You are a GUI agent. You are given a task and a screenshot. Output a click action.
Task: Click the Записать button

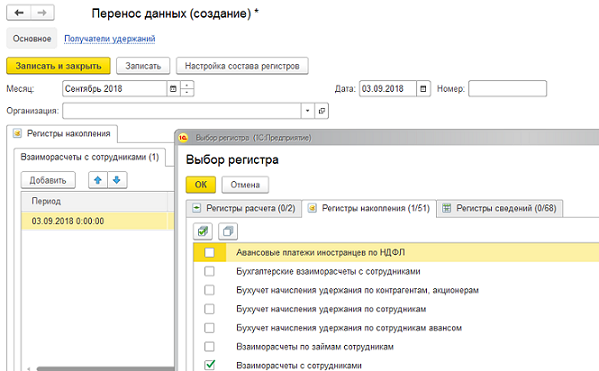pyautogui.click(x=143, y=66)
